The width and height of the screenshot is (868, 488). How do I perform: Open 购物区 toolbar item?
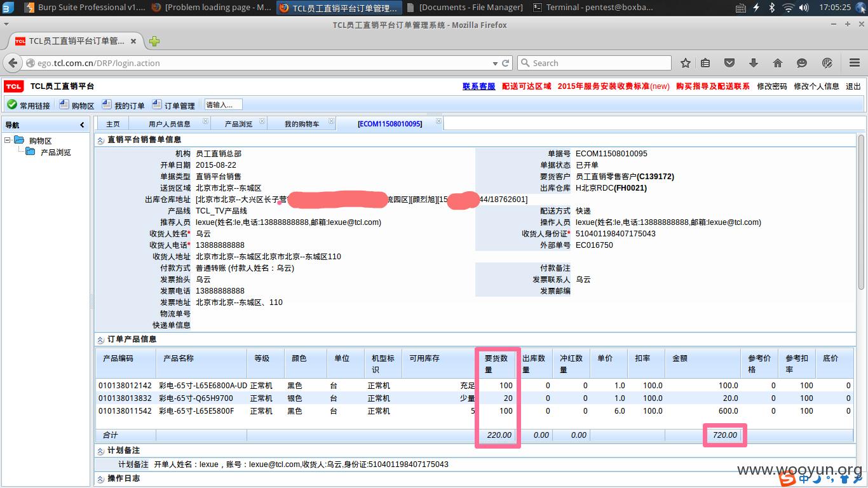pyautogui.click(x=77, y=105)
